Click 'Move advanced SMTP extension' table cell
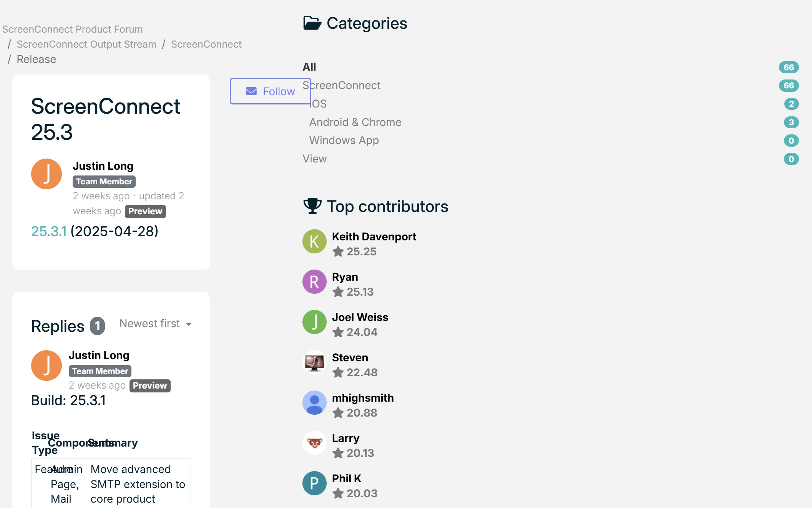812x508 pixels. [139, 484]
